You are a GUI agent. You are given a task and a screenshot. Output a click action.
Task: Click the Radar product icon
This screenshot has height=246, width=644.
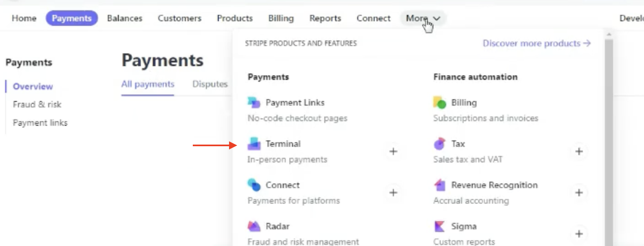coord(254,226)
